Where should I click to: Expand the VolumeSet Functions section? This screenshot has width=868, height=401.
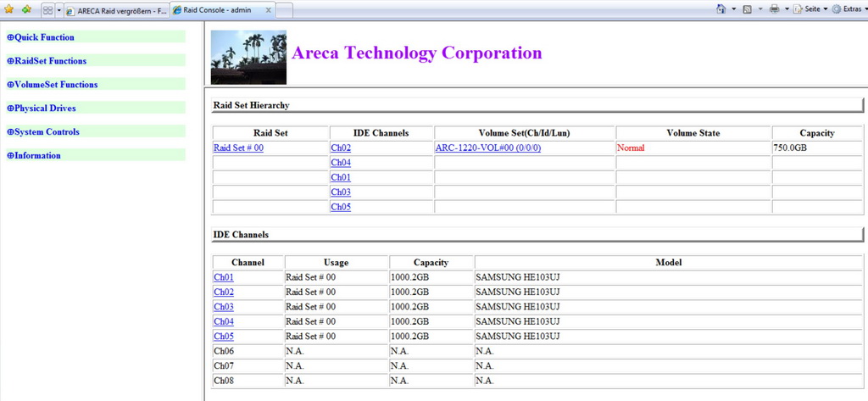tap(52, 85)
